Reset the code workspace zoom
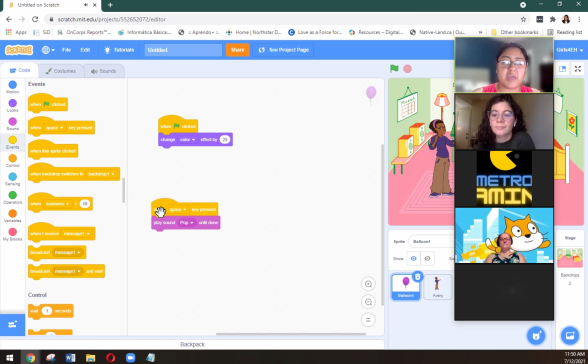Image resolution: width=588 pixels, height=364 pixels. click(x=368, y=320)
